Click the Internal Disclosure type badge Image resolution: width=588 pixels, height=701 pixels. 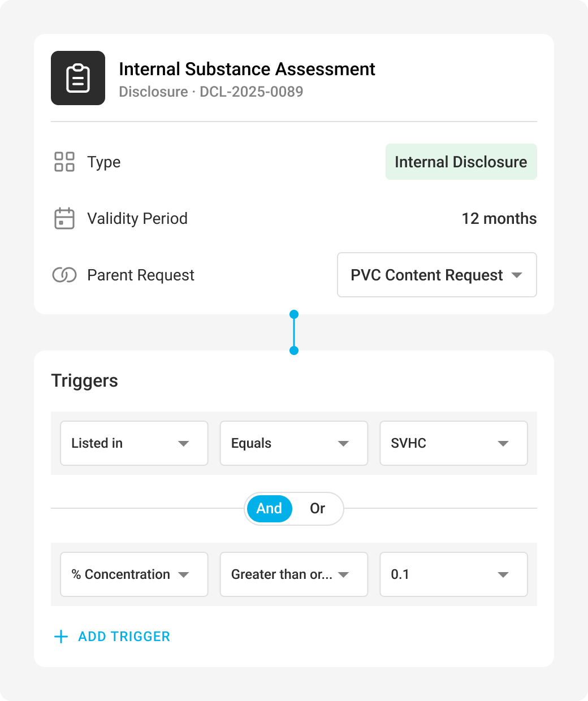[x=461, y=162]
